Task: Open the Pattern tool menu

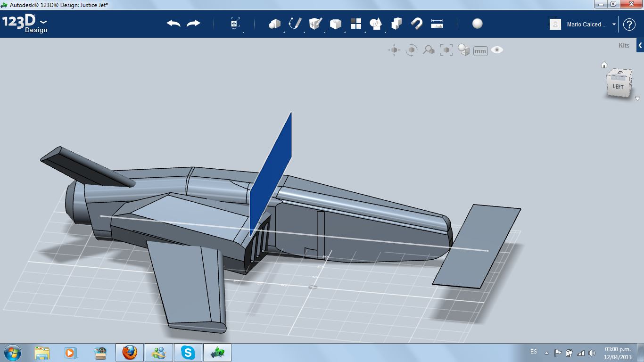Action: coord(356,24)
